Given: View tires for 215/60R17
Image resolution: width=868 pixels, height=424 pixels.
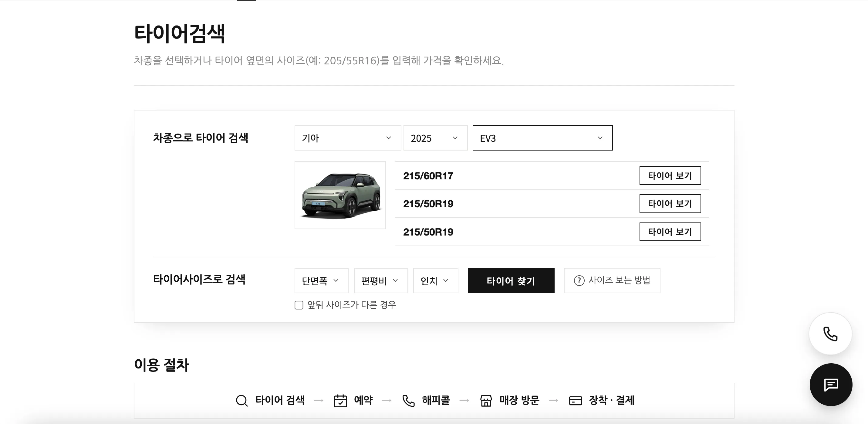Looking at the screenshot, I should (670, 176).
